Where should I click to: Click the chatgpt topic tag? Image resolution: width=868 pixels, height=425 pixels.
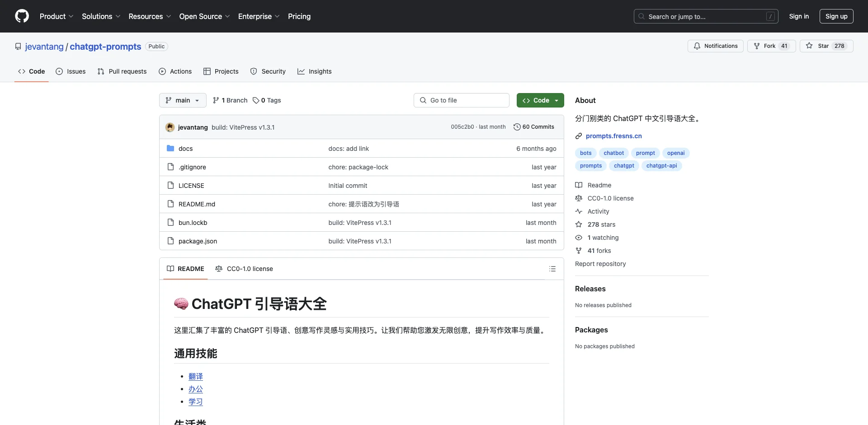624,166
